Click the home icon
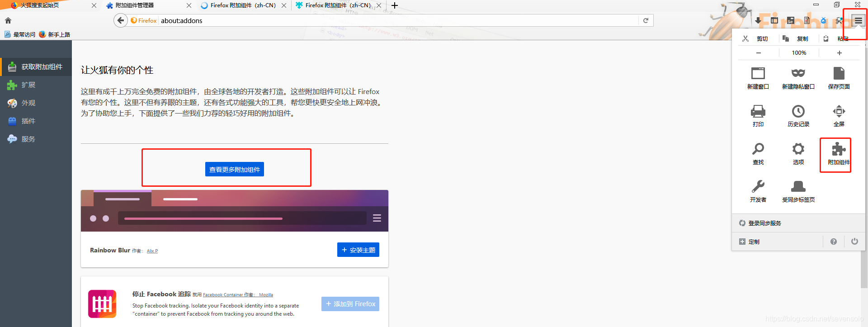The image size is (868, 327). [x=8, y=20]
